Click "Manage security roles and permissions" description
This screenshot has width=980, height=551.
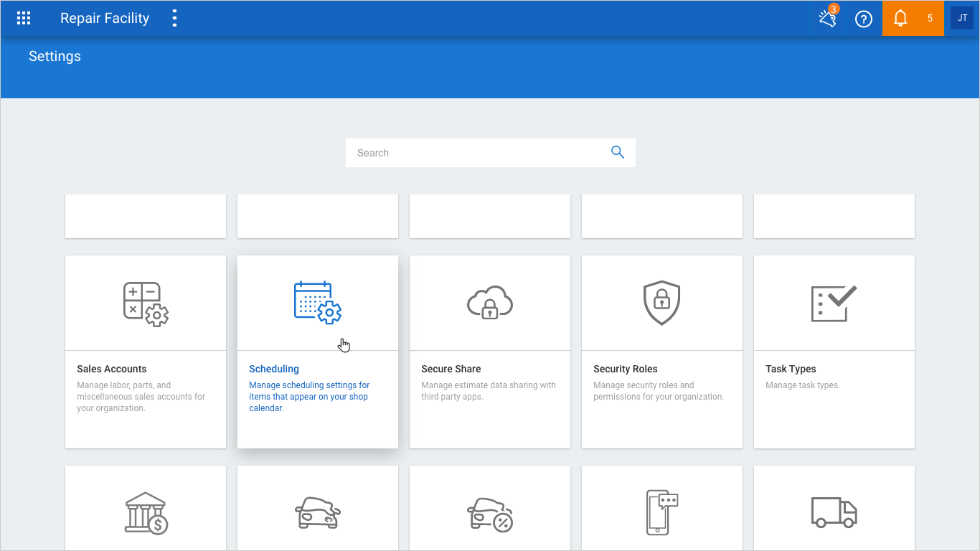click(659, 391)
